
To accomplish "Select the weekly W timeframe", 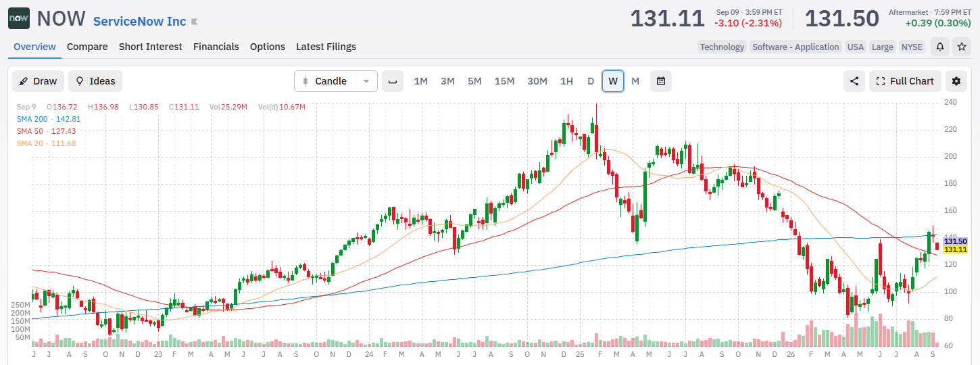I will click(613, 81).
